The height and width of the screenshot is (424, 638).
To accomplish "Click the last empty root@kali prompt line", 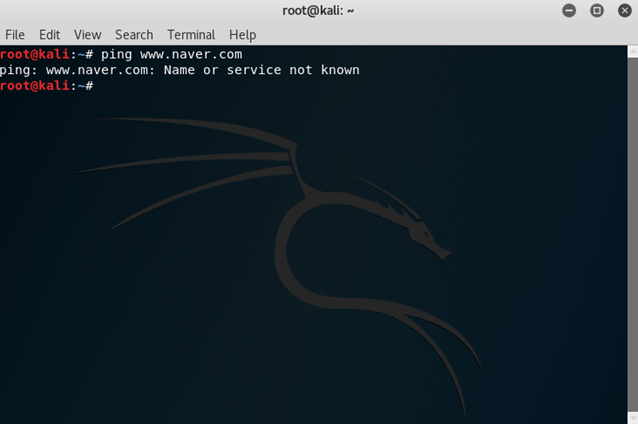I will click(46, 86).
